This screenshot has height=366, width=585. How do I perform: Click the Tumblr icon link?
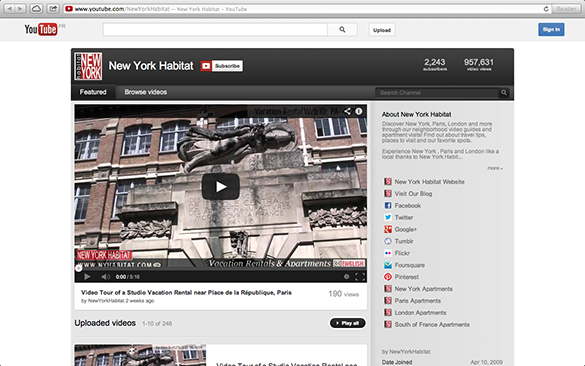(388, 241)
